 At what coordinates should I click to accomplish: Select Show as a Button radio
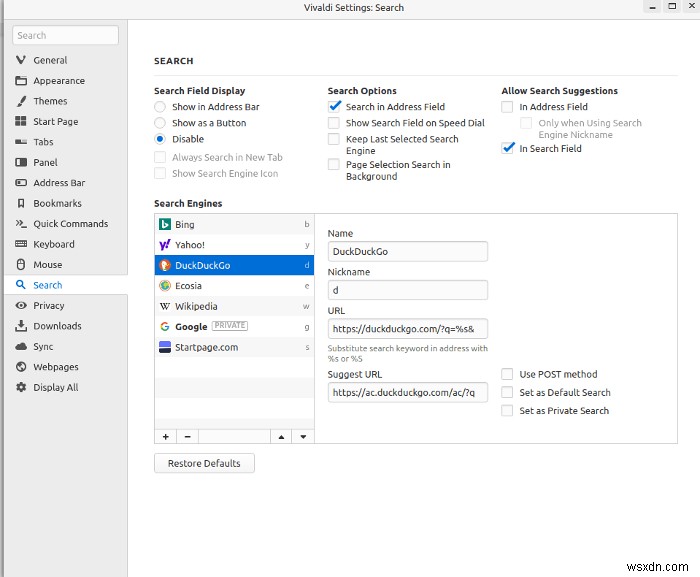[x=160, y=123]
